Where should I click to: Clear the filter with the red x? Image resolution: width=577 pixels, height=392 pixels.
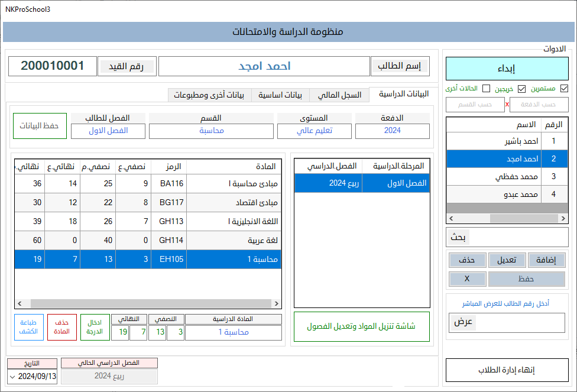[x=507, y=105]
